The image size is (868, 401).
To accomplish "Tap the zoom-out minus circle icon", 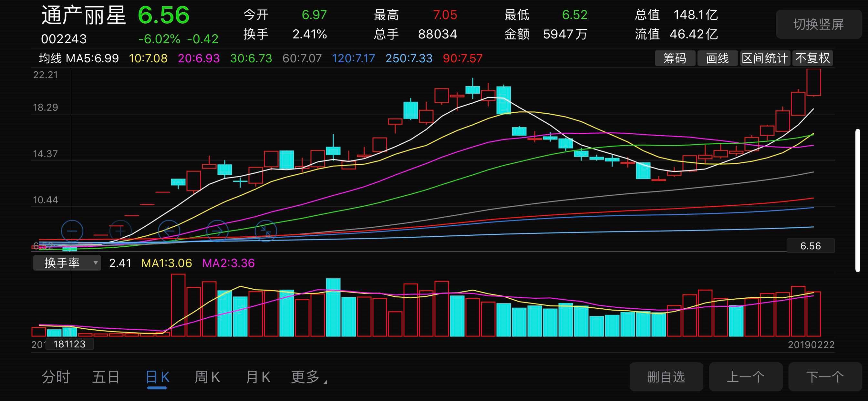I will tap(72, 231).
